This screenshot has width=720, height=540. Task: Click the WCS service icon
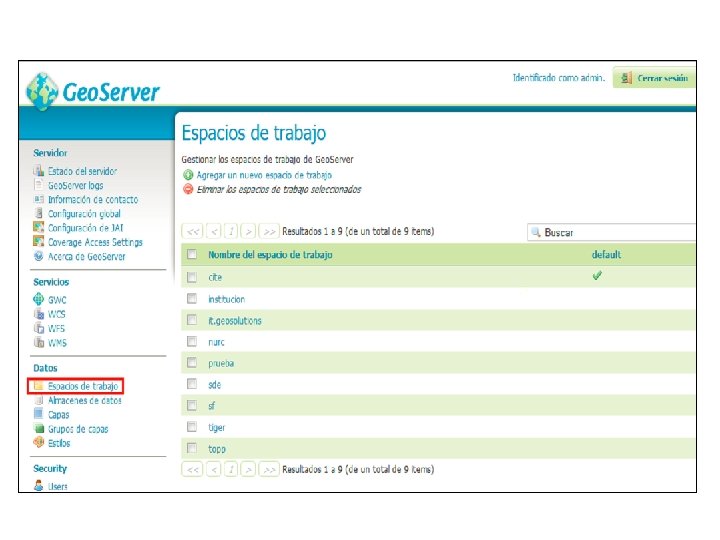(x=39, y=314)
